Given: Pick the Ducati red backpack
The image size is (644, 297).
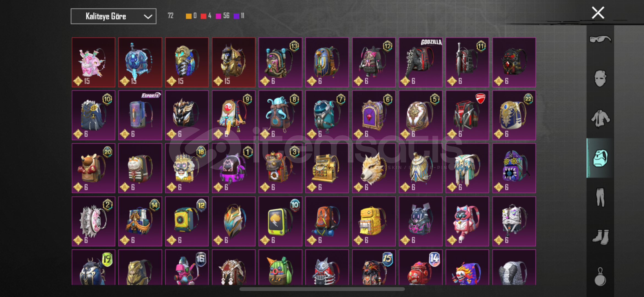Looking at the screenshot, I should coord(467,115).
